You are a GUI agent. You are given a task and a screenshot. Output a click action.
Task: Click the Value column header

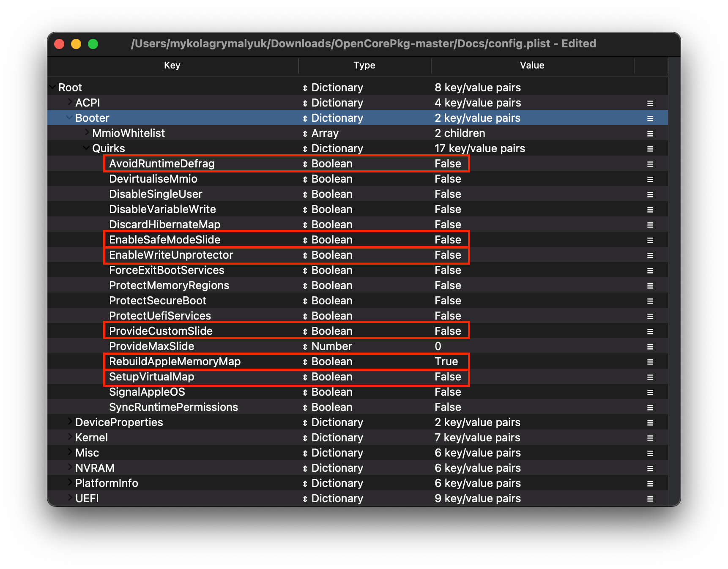[x=532, y=66]
